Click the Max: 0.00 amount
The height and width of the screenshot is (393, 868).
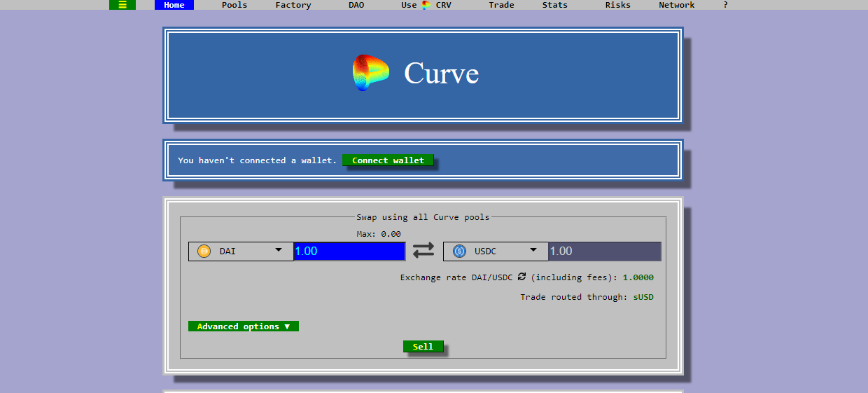(379, 234)
